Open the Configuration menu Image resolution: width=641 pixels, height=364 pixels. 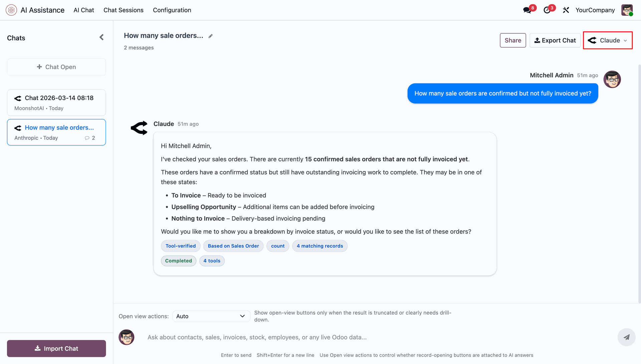pyautogui.click(x=172, y=10)
